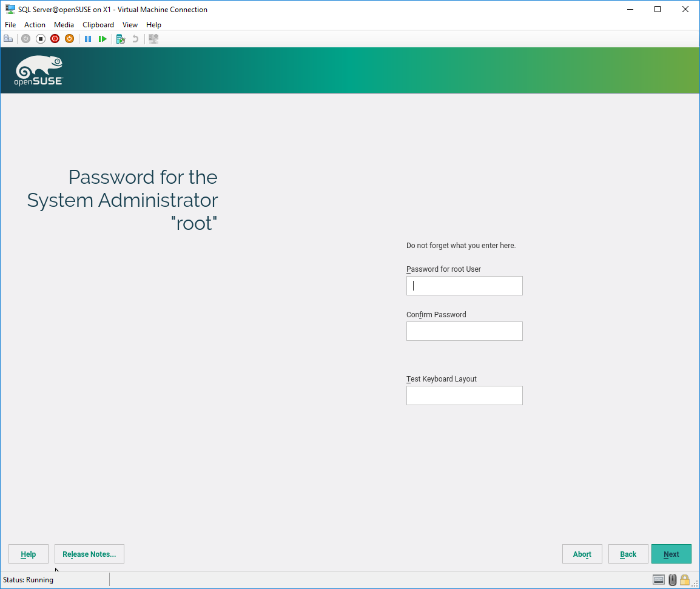The height and width of the screenshot is (589, 700).
Task: Click the "Password for root User" label
Action: tap(443, 269)
